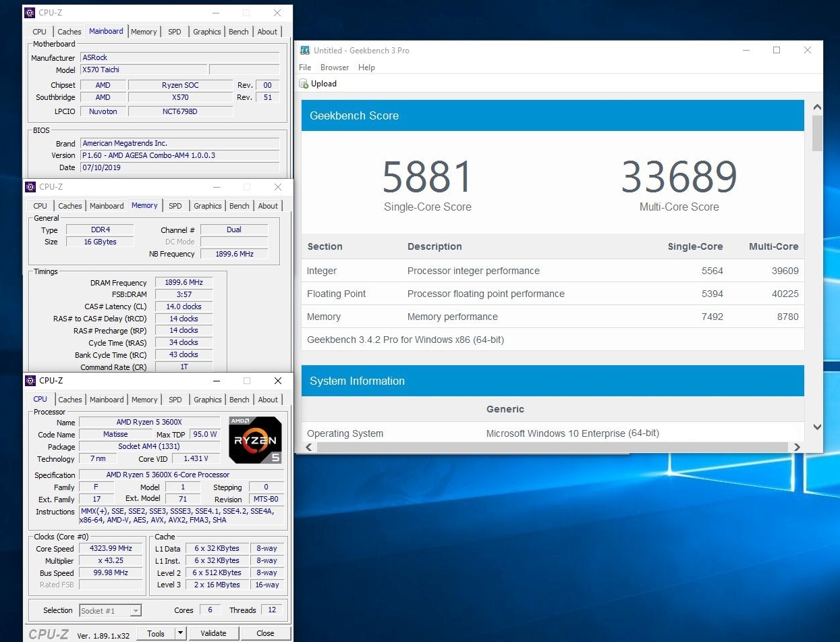The height and width of the screenshot is (642, 840).
Task: Click the BIOS version P1.60 field
Action: [179, 155]
